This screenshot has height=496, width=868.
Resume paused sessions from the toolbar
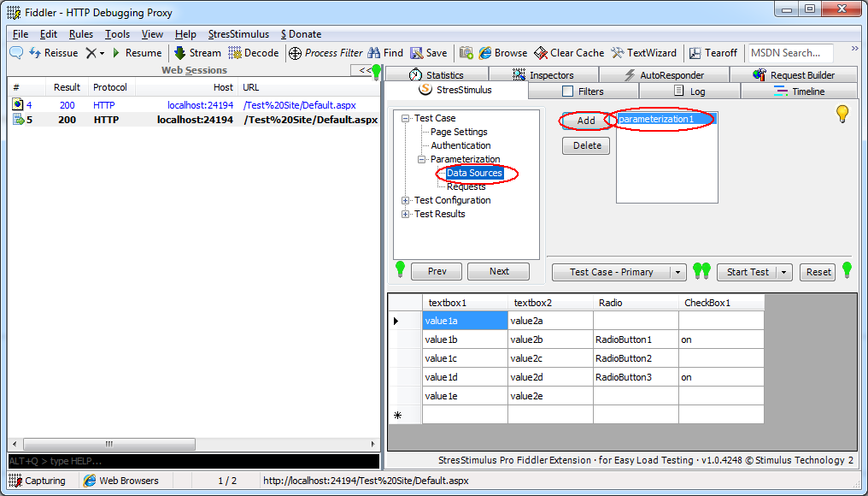[137, 53]
